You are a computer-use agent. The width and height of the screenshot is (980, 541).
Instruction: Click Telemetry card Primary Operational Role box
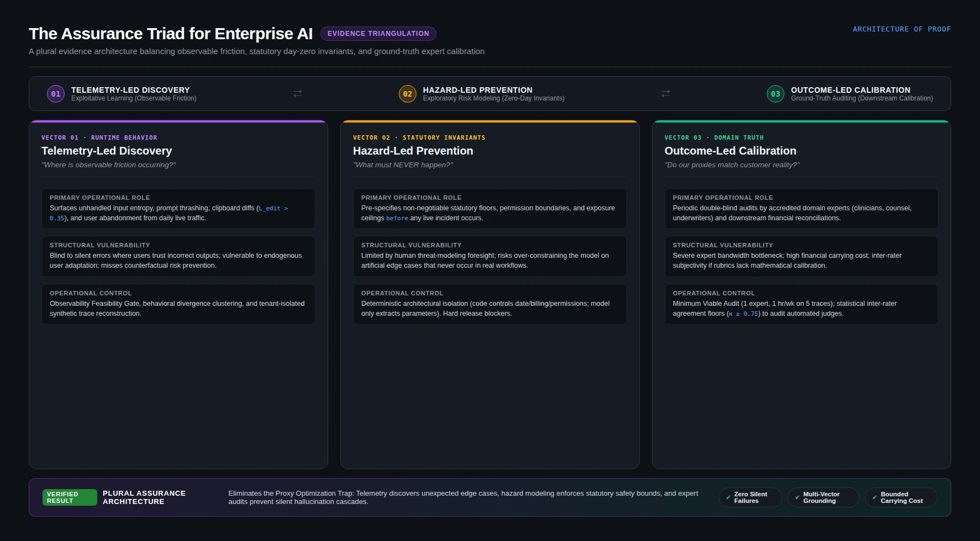point(178,209)
